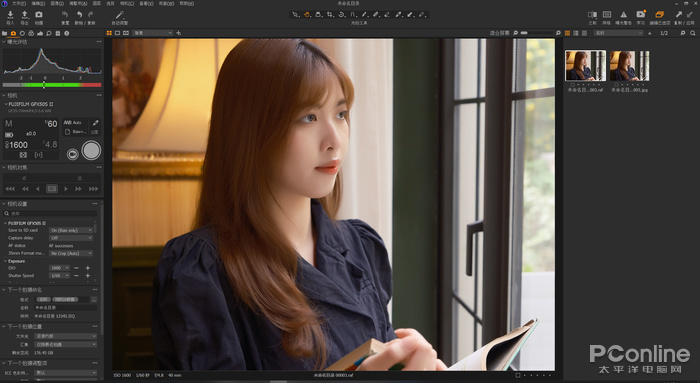Toggle the sort order arrow in browser
The height and width of the screenshot is (383, 700).
point(650,33)
